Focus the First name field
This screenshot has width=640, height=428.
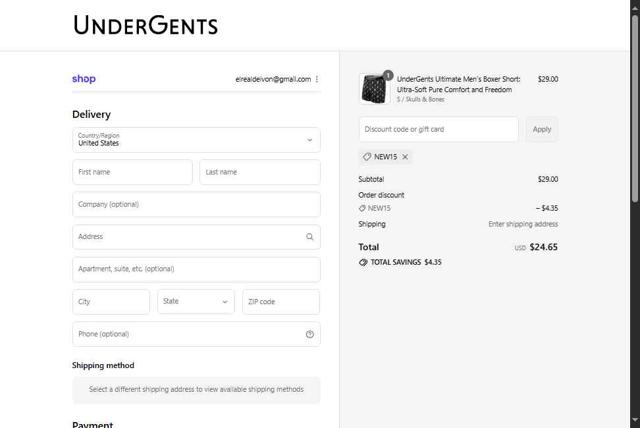tap(132, 172)
